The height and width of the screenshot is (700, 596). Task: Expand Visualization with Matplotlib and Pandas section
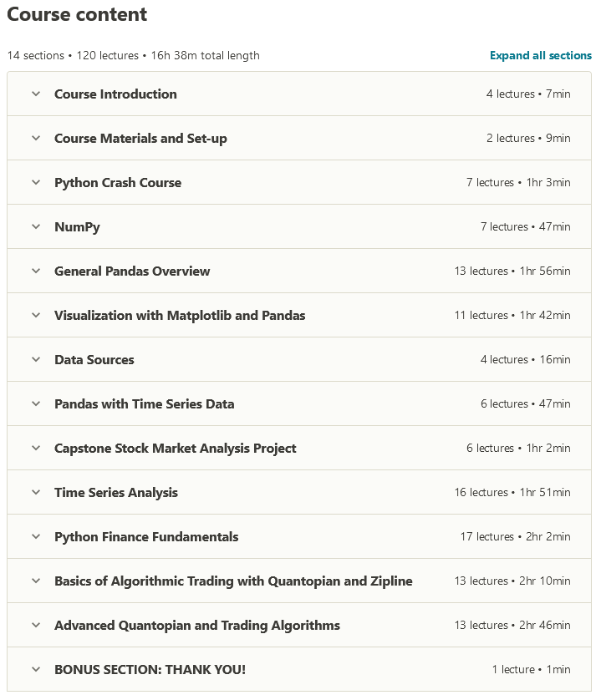[x=180, y=316]
